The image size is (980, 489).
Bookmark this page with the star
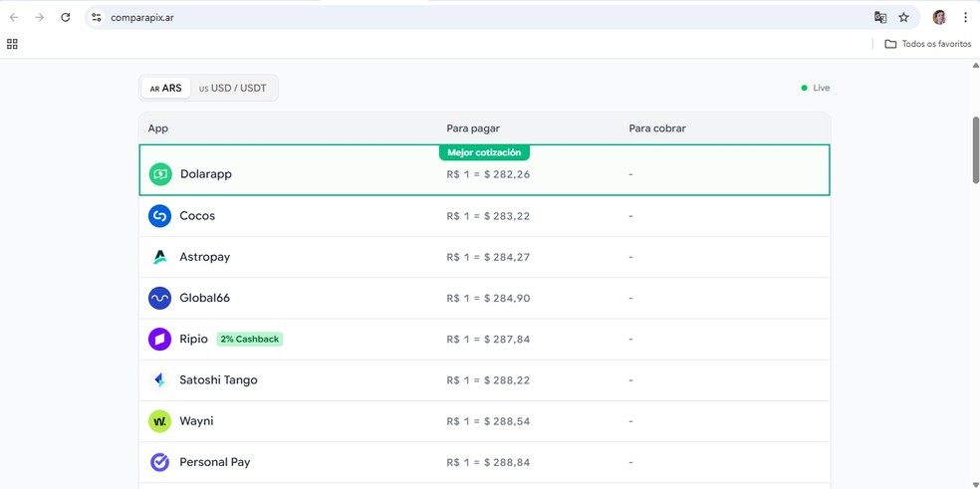click(x=904, y=17)
